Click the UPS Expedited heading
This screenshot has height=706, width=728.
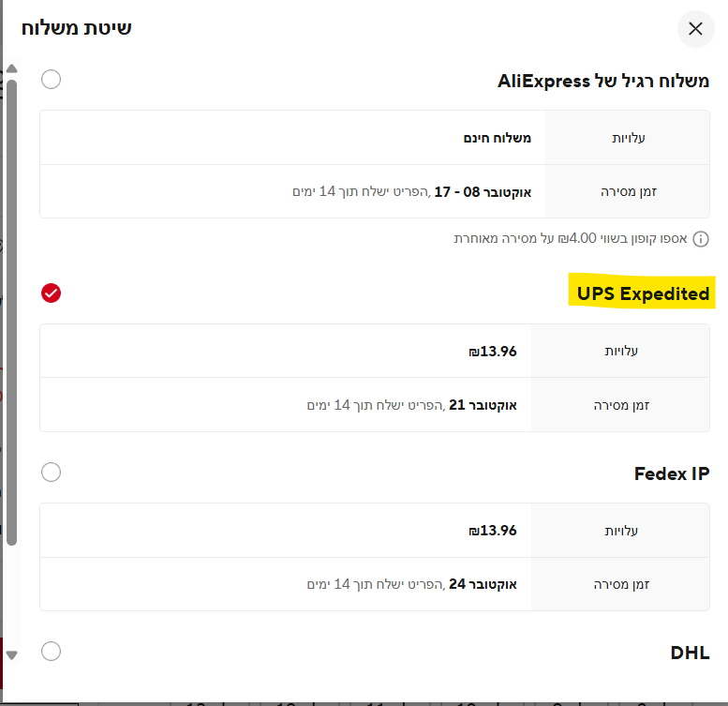click(643, 293)
